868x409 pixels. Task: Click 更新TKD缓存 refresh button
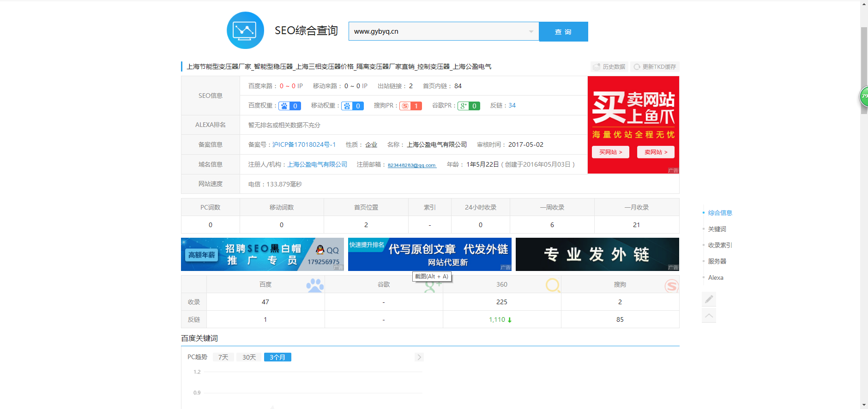(655, 67)
